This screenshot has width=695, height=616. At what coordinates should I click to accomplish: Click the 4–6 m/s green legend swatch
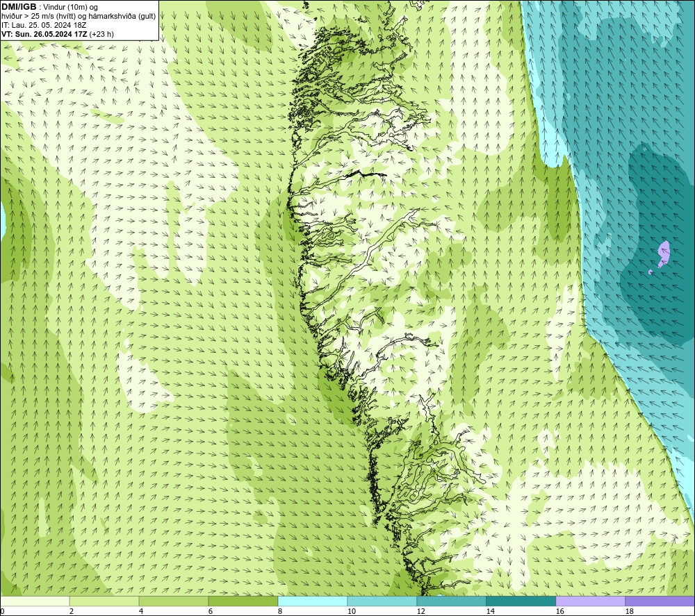point(174,601)
